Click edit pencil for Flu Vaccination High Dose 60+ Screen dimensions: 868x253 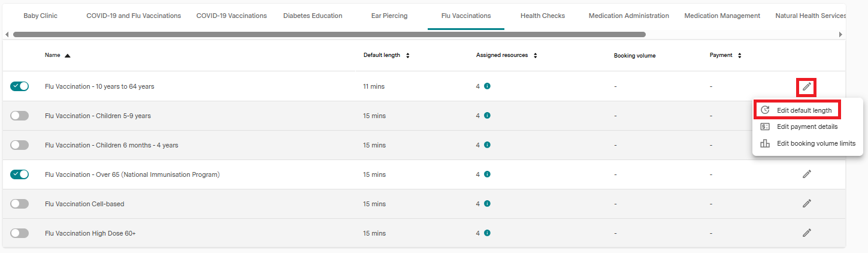point(807,233)
